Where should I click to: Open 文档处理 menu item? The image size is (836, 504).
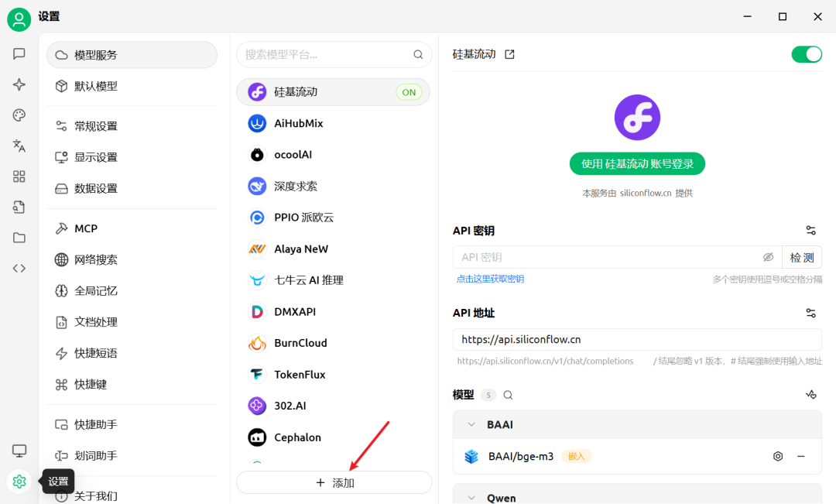coord(132,322)
